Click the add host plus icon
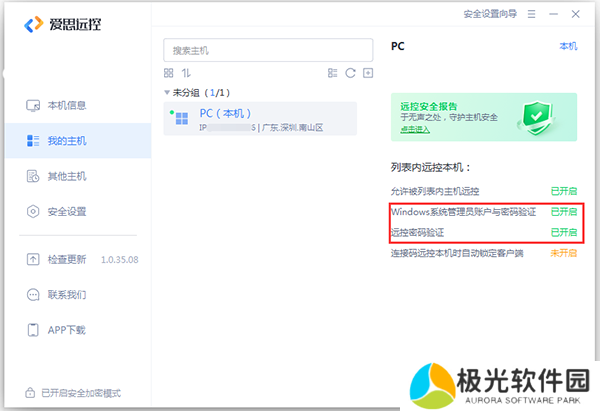Viewport: 600px width, 411px height. 367,73
